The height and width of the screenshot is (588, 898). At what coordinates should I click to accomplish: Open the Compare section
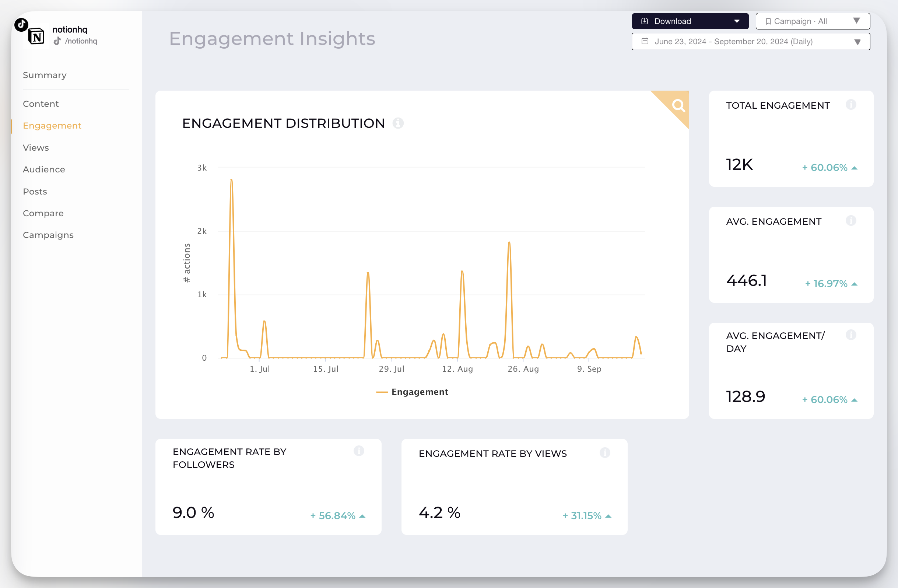[x=43, y=213]
